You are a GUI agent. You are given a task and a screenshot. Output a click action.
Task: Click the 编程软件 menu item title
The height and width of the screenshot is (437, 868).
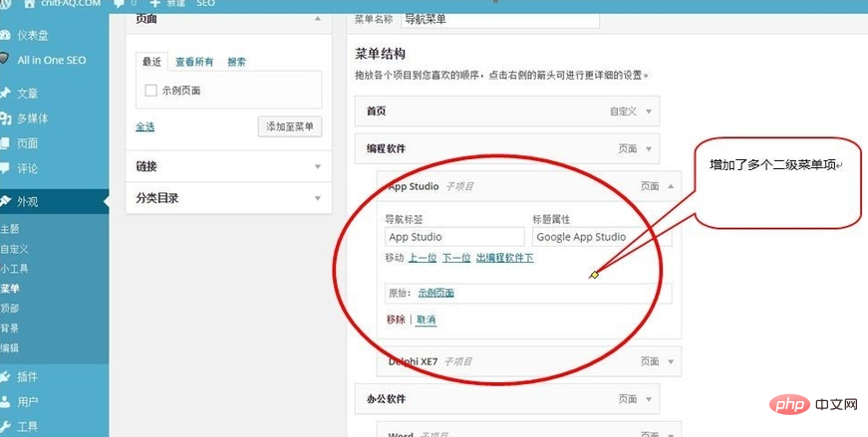tap(386, 148)
